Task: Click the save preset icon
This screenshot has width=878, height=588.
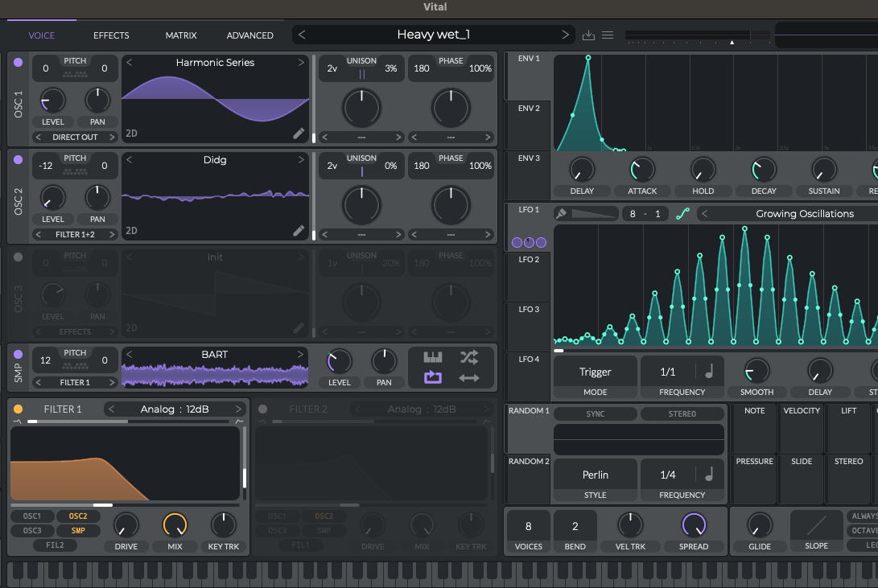Action: pyautogui.click(x=588, y=35)
